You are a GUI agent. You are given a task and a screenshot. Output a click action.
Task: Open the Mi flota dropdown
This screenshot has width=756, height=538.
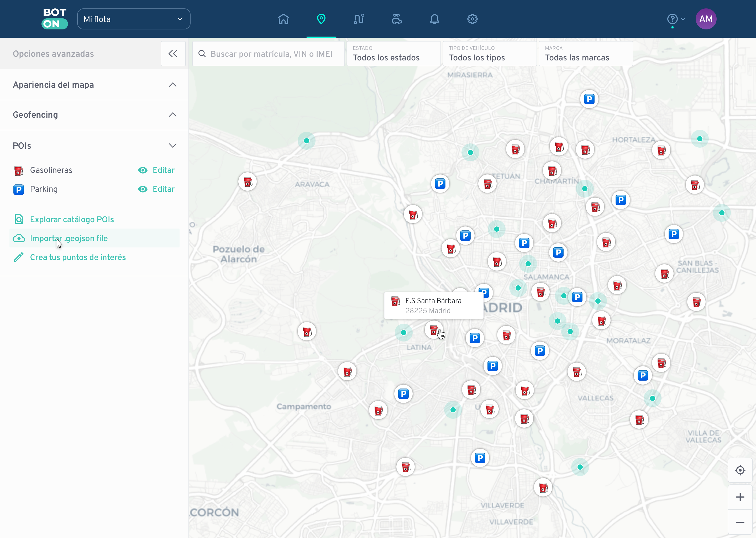(133, 19)
